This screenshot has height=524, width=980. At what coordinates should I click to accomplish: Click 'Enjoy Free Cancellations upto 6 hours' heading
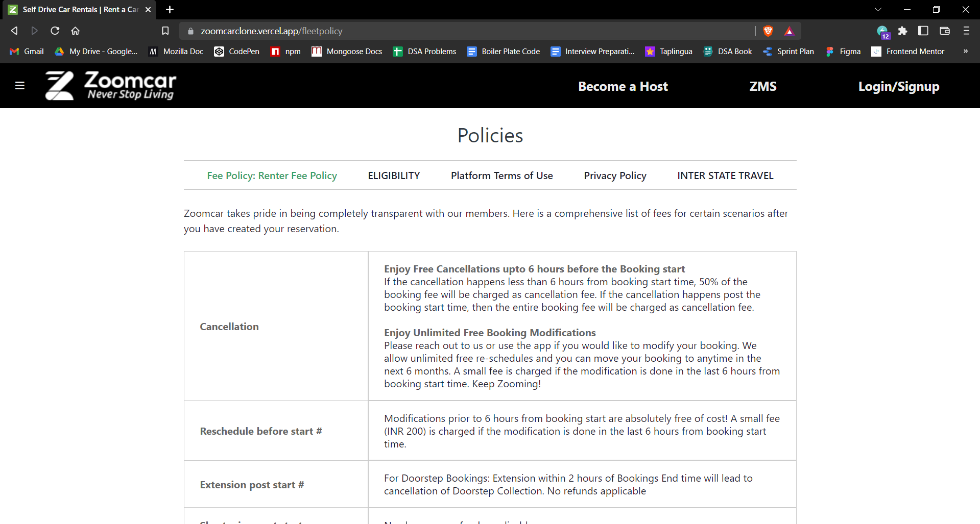click(x=534, y=269)
